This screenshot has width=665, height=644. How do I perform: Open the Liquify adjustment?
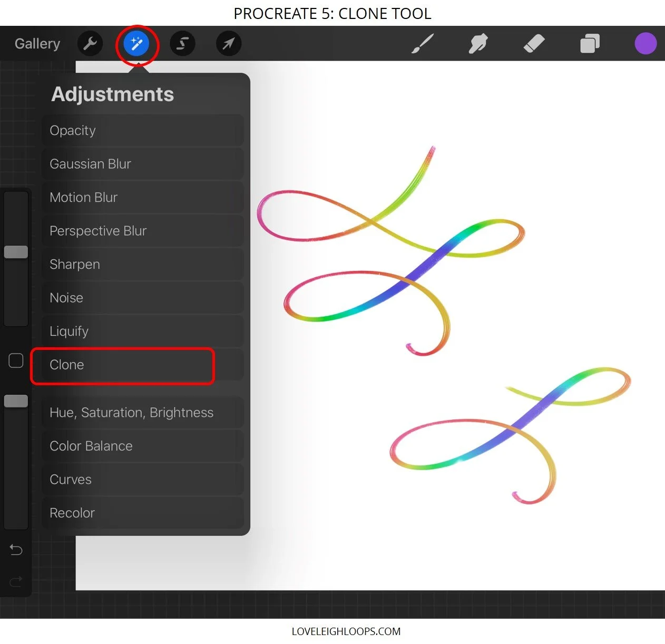[143, 331]
